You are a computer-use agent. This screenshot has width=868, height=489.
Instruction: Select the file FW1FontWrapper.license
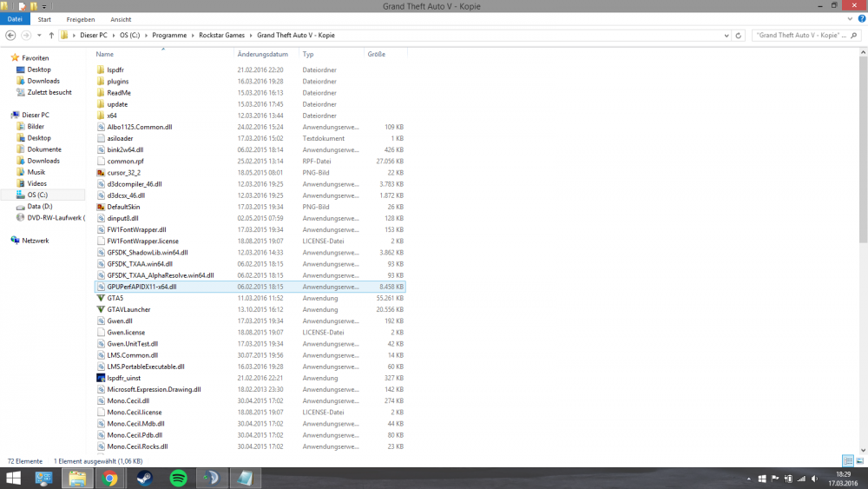click(143, 241)
